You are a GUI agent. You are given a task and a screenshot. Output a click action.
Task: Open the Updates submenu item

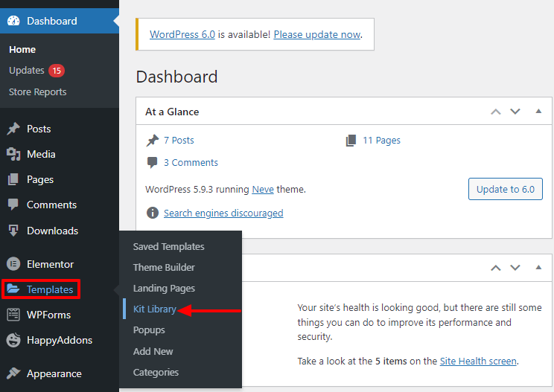tap(27, 71)
